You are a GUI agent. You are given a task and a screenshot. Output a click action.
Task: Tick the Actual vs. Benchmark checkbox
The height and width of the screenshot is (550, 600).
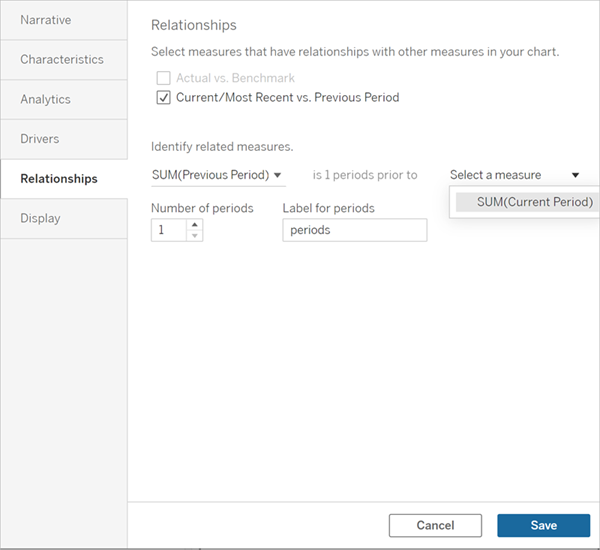click(x=163, y=78)
